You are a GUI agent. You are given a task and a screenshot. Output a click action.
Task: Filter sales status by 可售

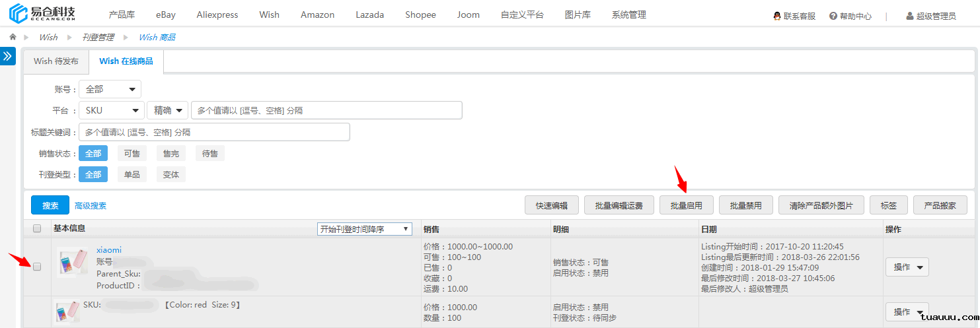(x=132, y=154)
